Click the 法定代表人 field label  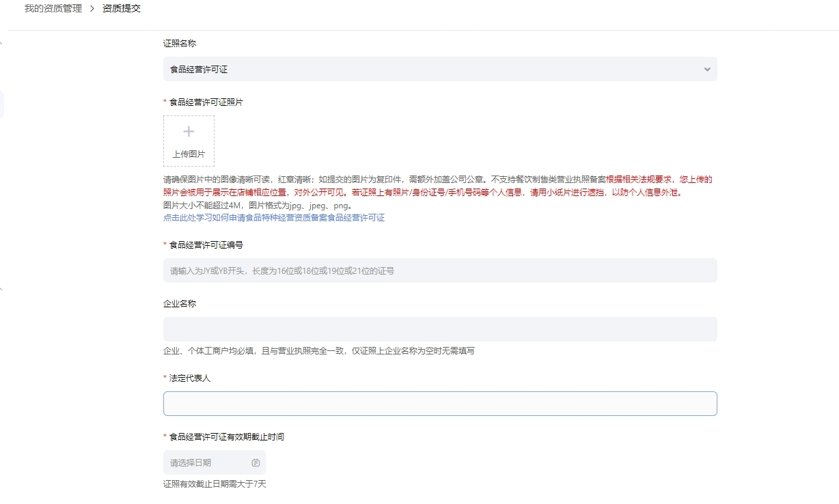tap(189, 378)
